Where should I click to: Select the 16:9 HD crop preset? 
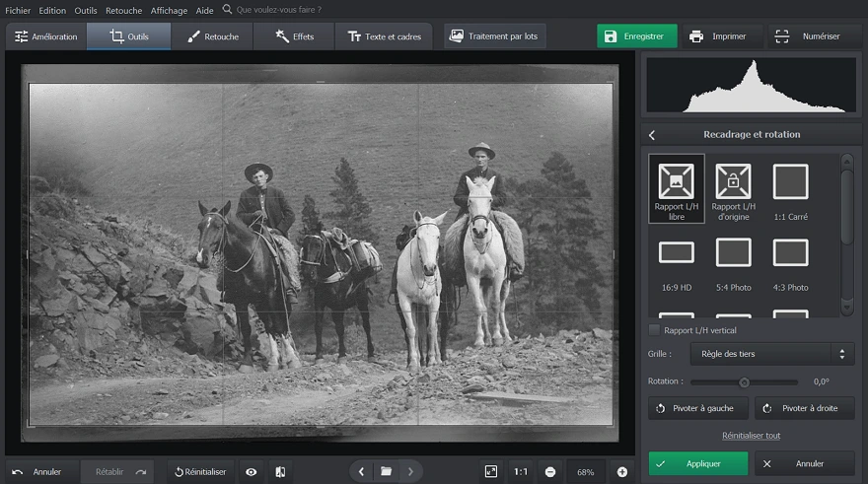pyautogui.click(x=677, y=265)
